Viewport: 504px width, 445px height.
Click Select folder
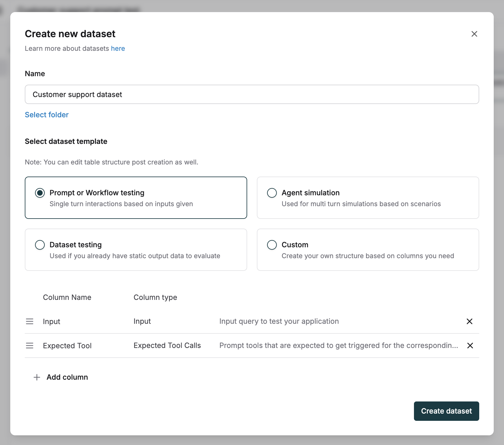[47, 115]
